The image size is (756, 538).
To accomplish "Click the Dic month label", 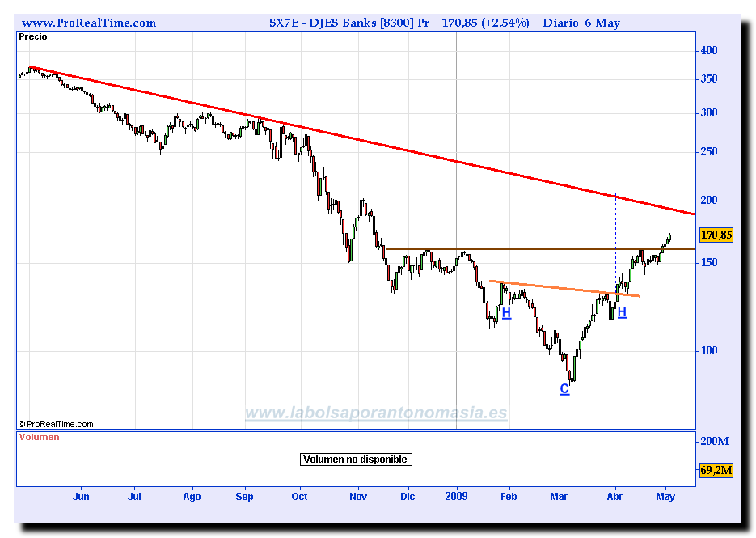I will pyautogui.click(x=408, y=497).
